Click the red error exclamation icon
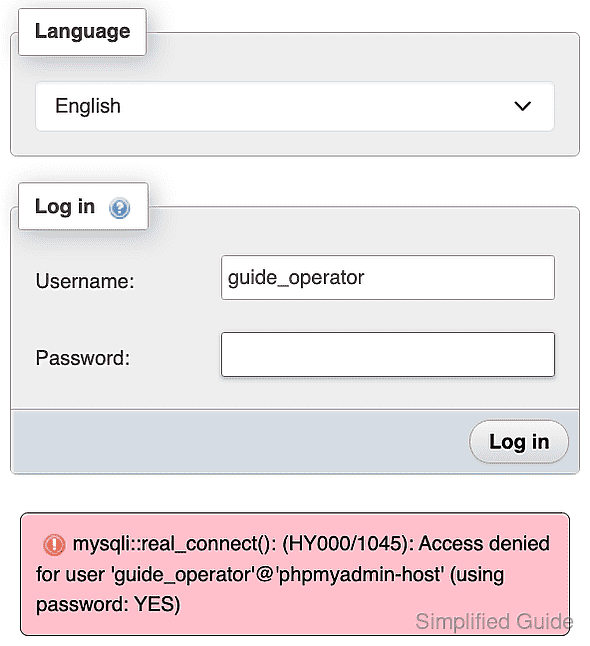Screen dimensions: 590x646 (x=54, y=544)
